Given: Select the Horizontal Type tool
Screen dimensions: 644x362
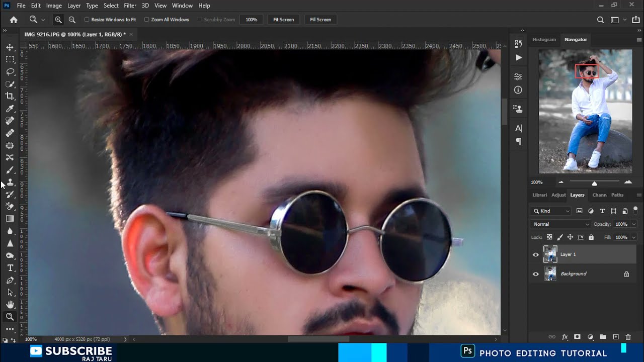Looking at the screenshot, I should pyautogui.click(x=10, y=268).
